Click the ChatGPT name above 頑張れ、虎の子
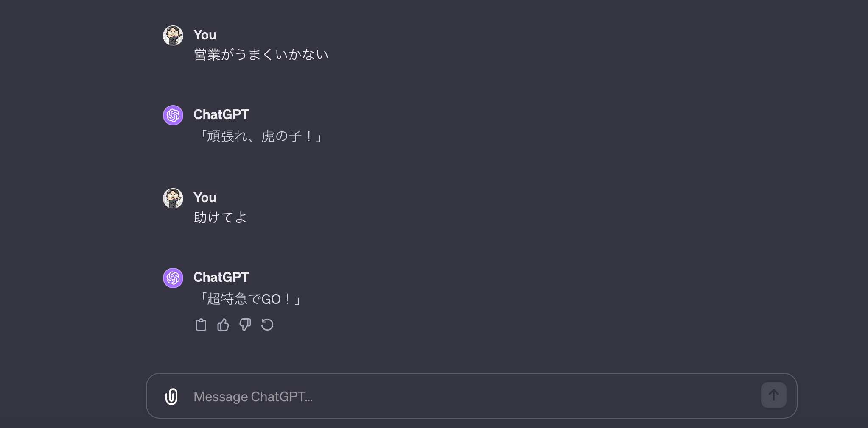The height and width of the screenshot is (428, 868). point(221,114)
